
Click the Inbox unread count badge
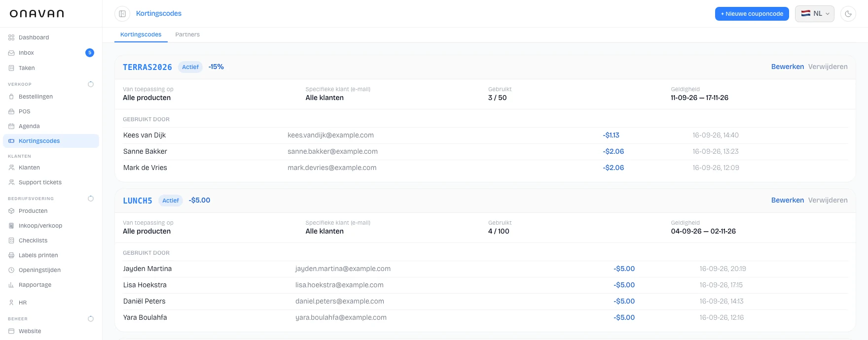coord(90,53)
